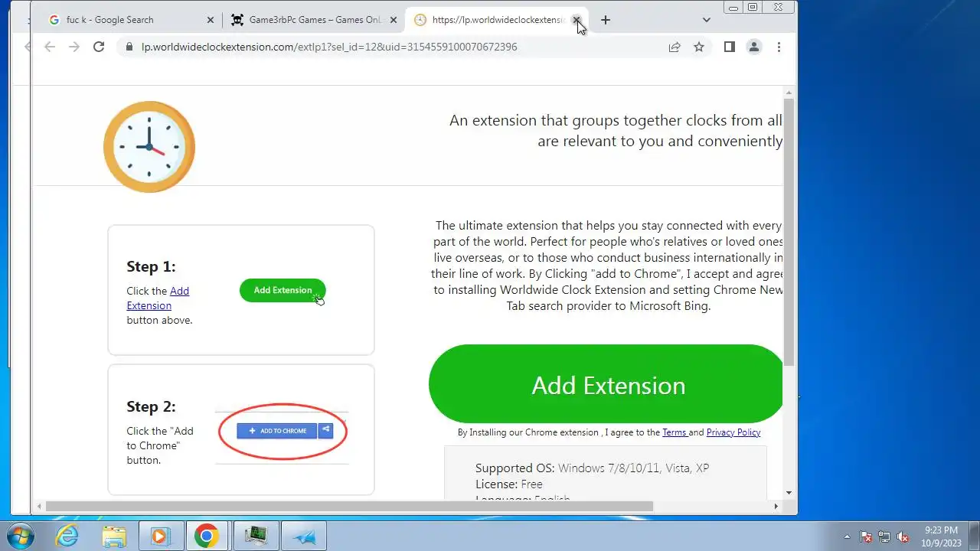This screenshot has width=980, height=551.
Task: Share this page icon
Action: 675,47
